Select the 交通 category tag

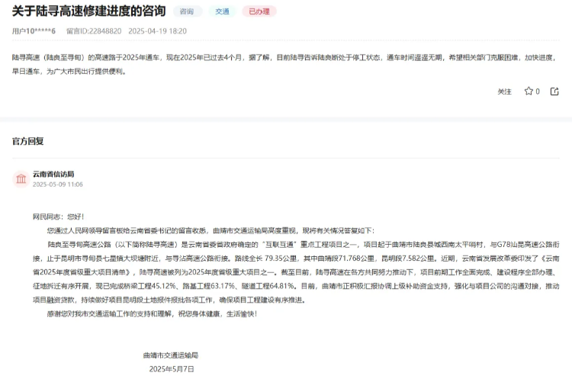(x=222, y=11)
